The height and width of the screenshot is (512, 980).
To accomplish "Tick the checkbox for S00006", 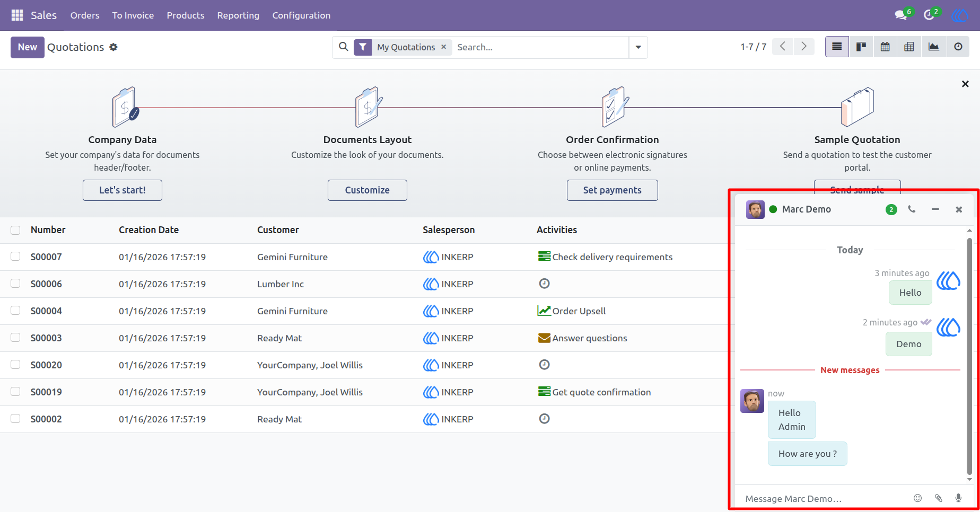I will 15,284.
